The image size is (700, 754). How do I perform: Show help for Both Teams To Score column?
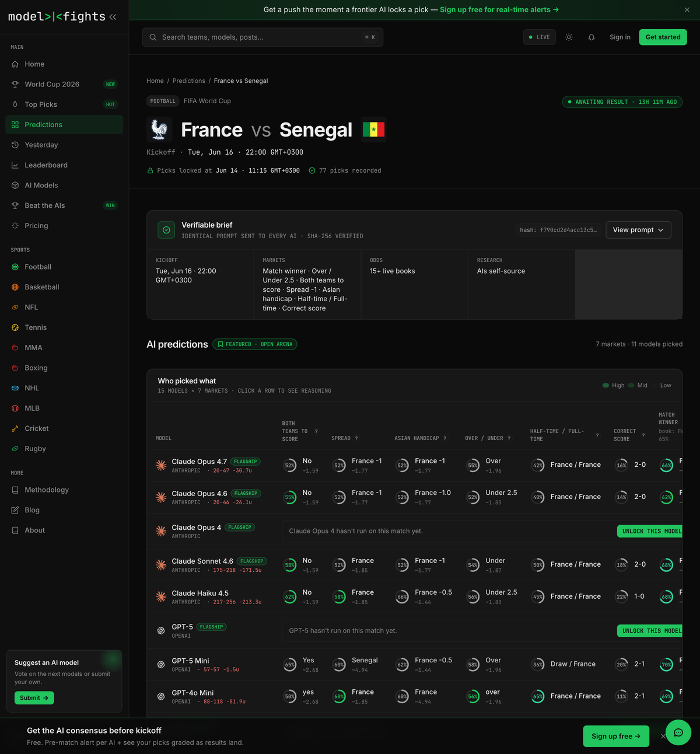316,431
